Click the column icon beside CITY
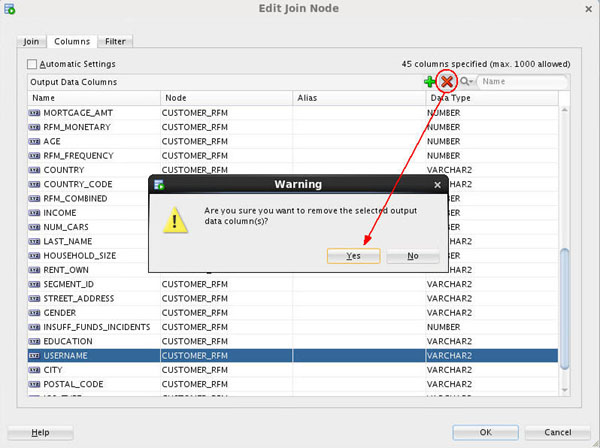The image size is (600, 448). (x=34, y=370)
